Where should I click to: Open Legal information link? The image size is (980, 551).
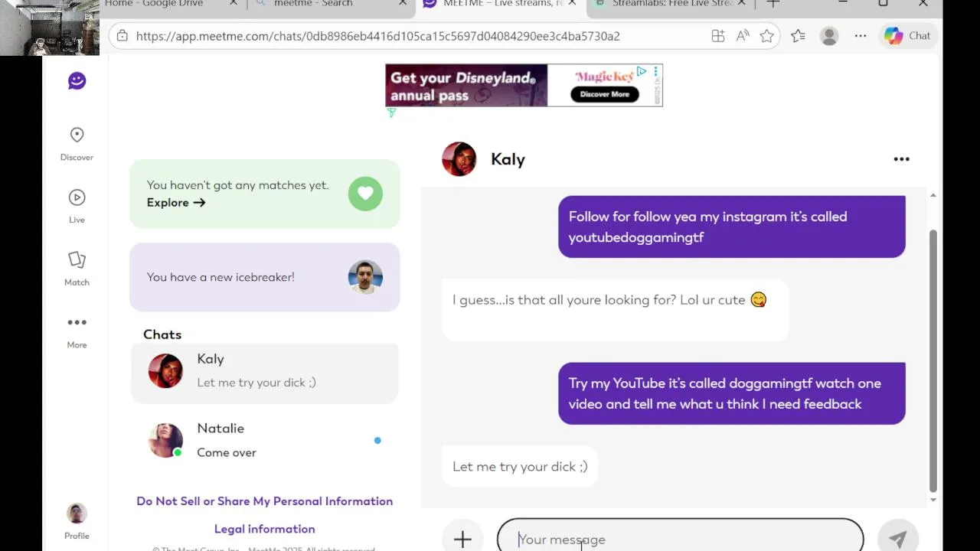pos(264,529)
